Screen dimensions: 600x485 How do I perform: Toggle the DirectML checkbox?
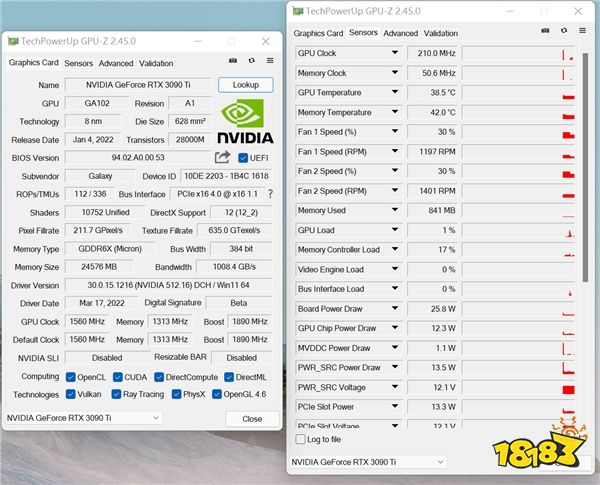pyautogui.click(x=229, y=377)
